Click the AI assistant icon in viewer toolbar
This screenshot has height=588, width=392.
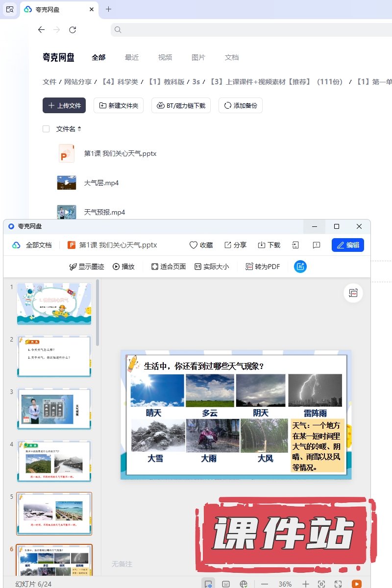click(300, 267)
